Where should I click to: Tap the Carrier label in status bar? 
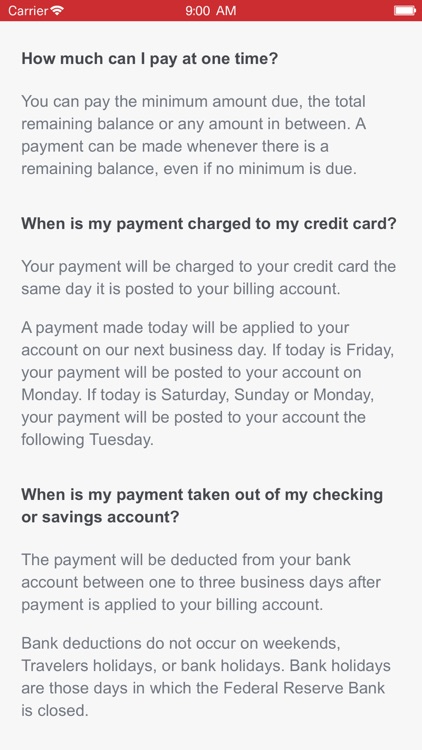28,10
